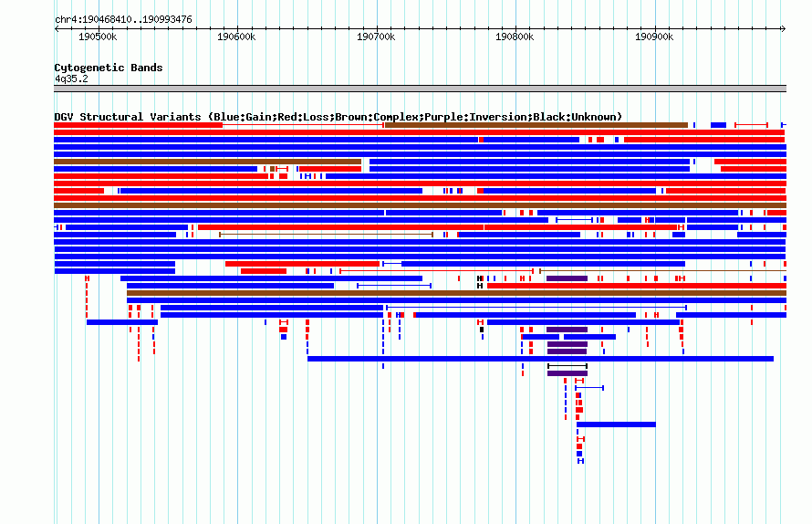Select lowest solid blue gain bar ending at 190900k
This screenshot has height=524, width=812.
pyautogui.click(x=616, y=424)
